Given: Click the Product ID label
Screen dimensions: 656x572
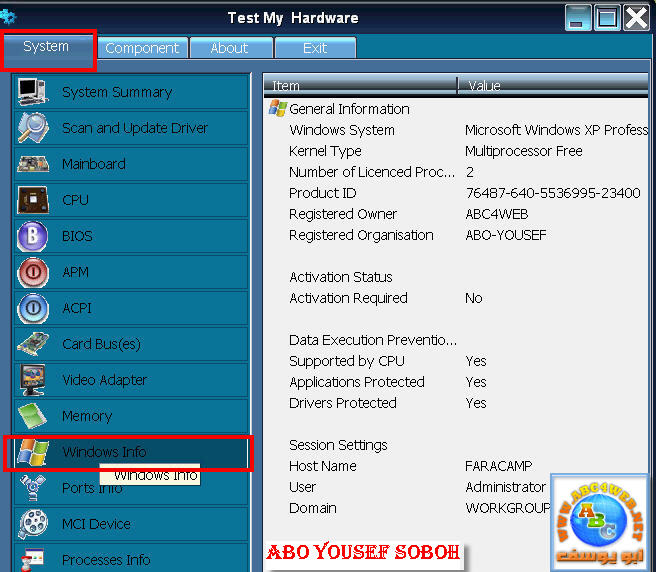Looking at the screenshot, I should (x=323, y=193).
